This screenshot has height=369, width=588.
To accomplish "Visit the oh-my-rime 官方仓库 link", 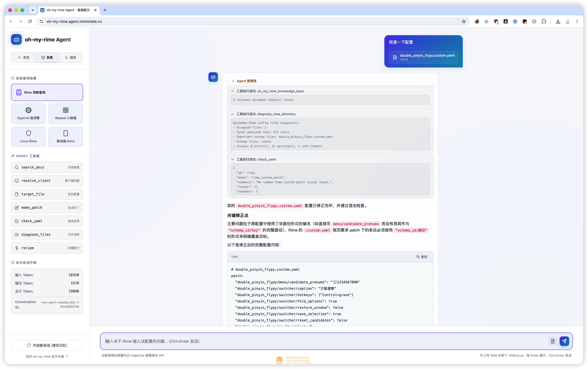I will click(47, 357).
